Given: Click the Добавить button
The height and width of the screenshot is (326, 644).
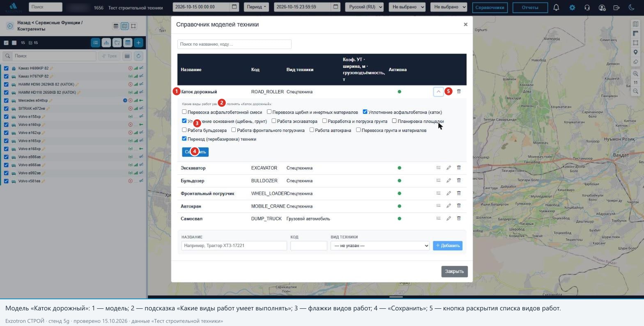Looking at the screenshot, I should coord(448,245).
